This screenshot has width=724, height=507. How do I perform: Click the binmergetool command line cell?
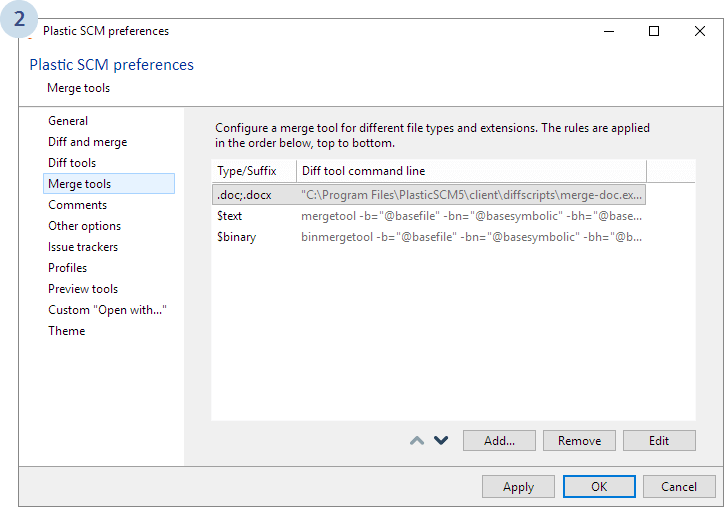tap(471, 237)
